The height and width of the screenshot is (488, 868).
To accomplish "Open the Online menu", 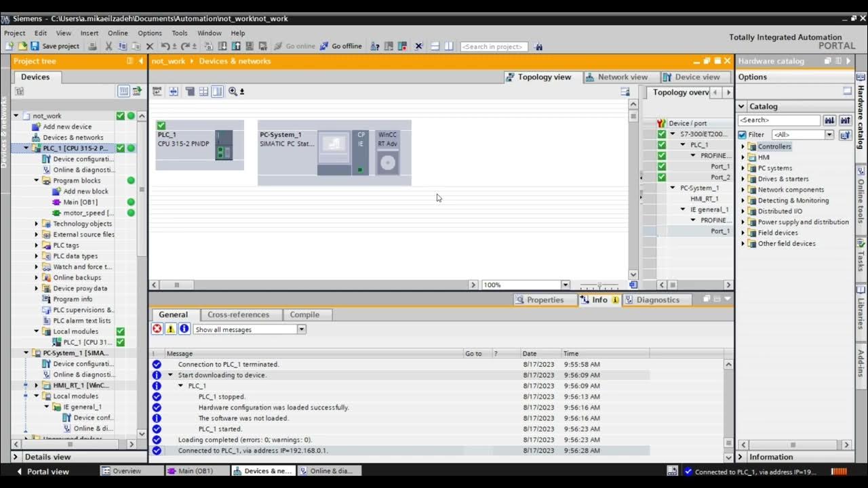I will click(117, 33).
